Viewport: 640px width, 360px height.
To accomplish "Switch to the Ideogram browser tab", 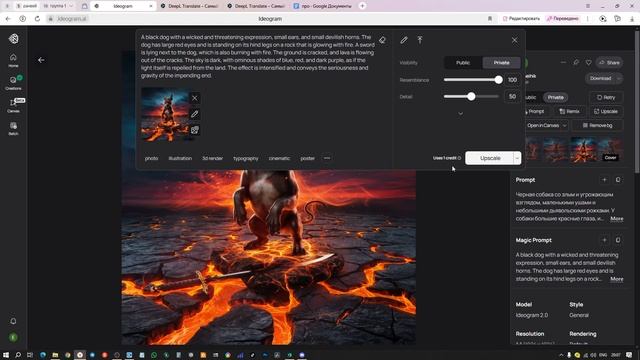I will [x=123, y=6].
